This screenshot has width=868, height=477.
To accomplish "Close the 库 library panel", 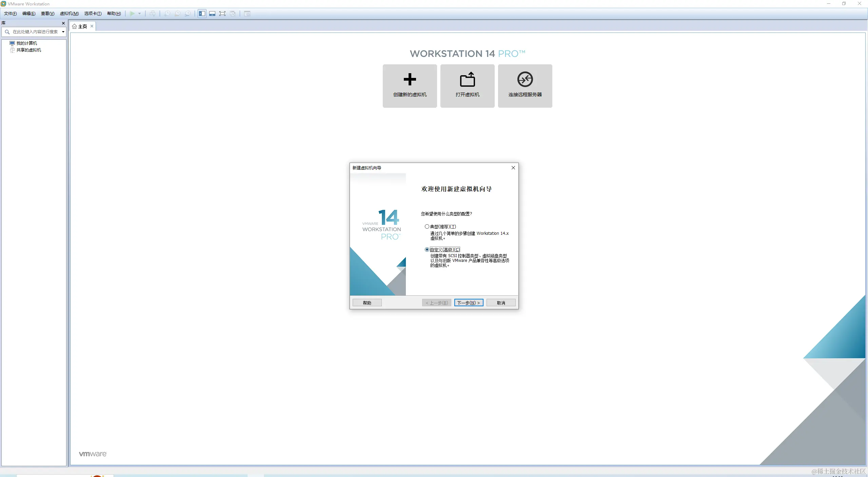I will pos(63,23).
